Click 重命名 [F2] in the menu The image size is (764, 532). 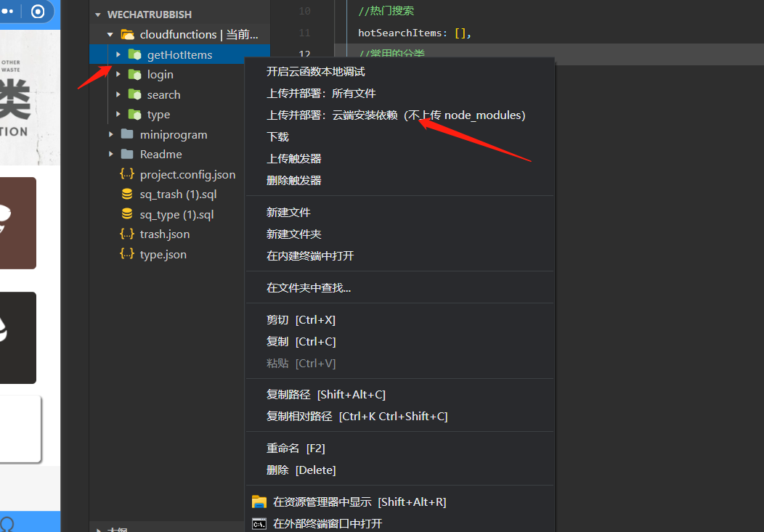pos(296,449)
